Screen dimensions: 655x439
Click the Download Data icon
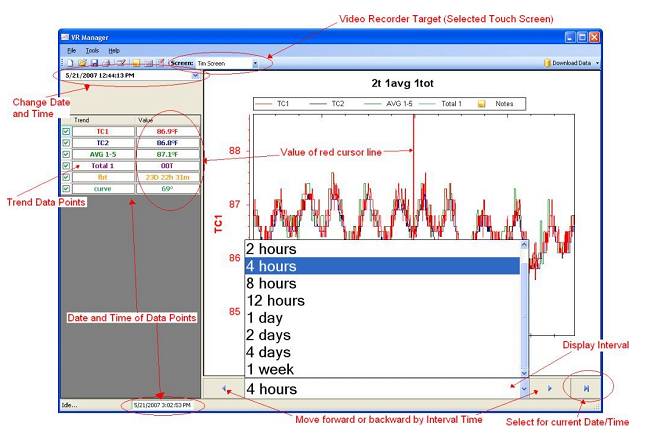[x=549, y=63]
